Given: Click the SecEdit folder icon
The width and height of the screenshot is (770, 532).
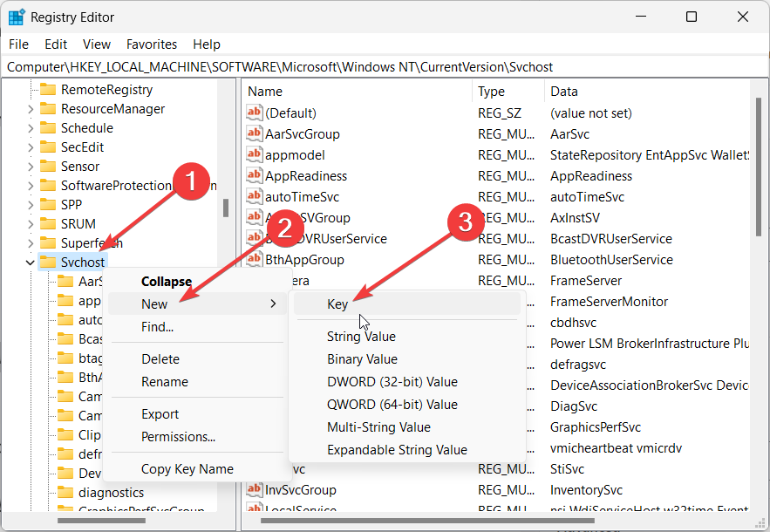Looking at the screenshot, I should (48, 147).
